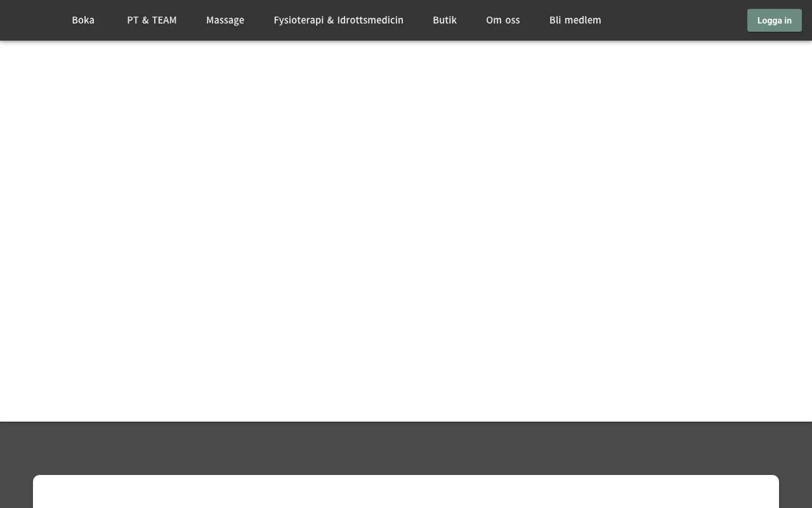
Task: Click the empty white hero area
Action: (x=406, y=231)
